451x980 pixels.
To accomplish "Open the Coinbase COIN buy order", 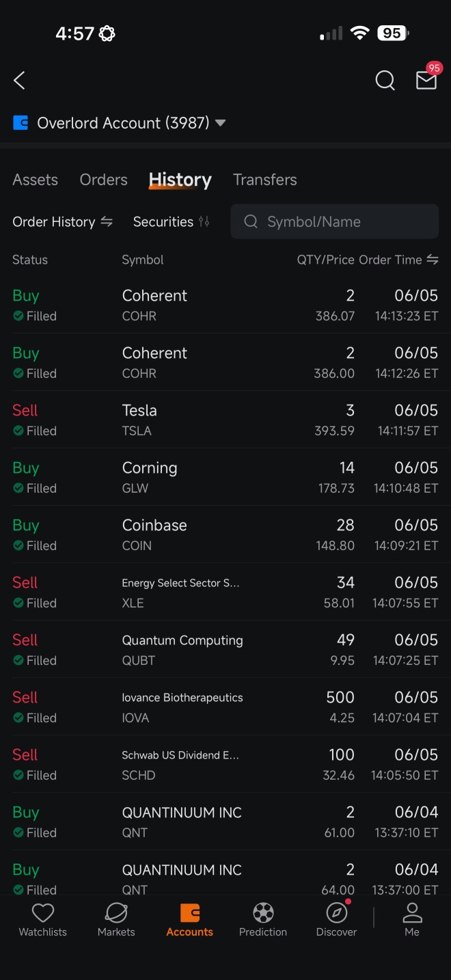I will [x=225, y=534].
